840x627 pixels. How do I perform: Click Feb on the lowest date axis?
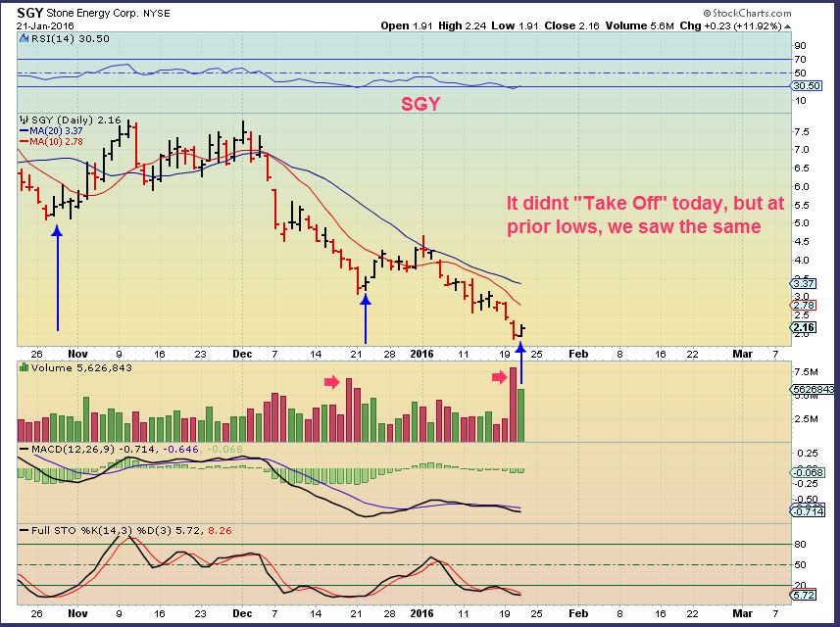(578, 613)
